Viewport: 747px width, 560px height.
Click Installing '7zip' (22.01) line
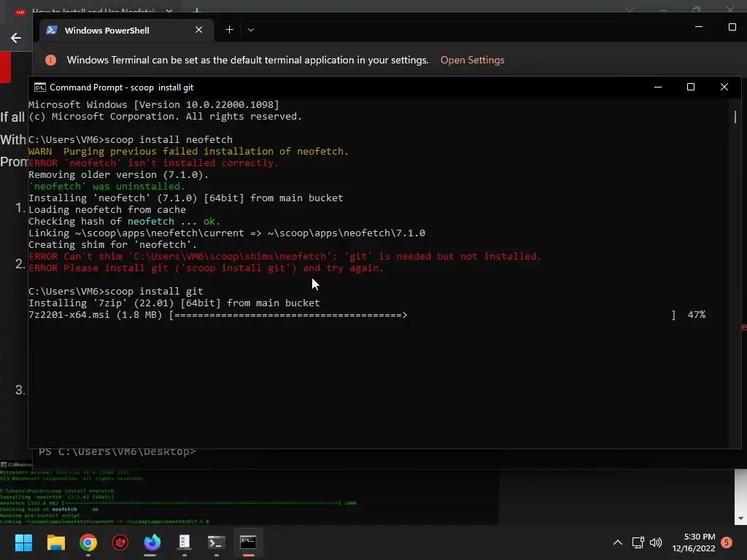[174, 303]
